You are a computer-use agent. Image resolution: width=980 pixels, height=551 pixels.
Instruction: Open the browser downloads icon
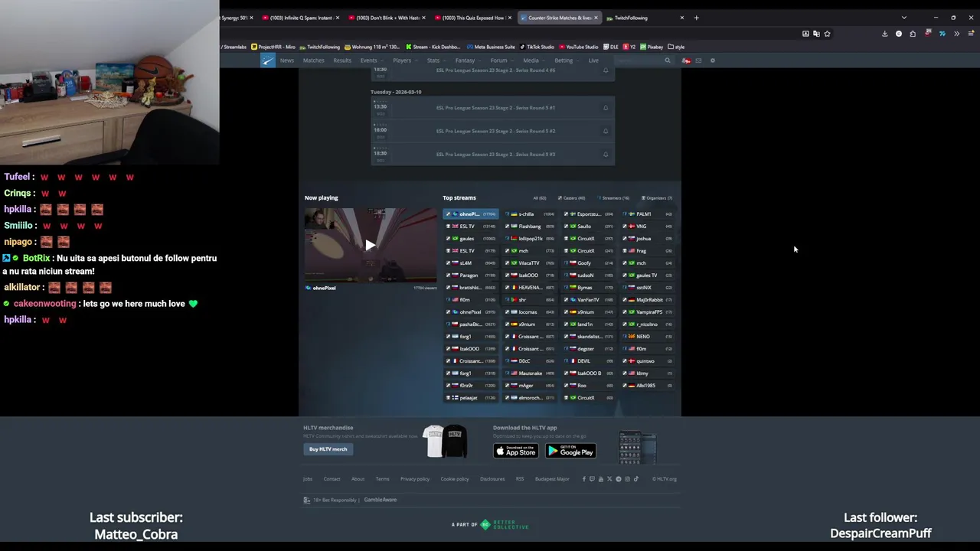[885, 34]
